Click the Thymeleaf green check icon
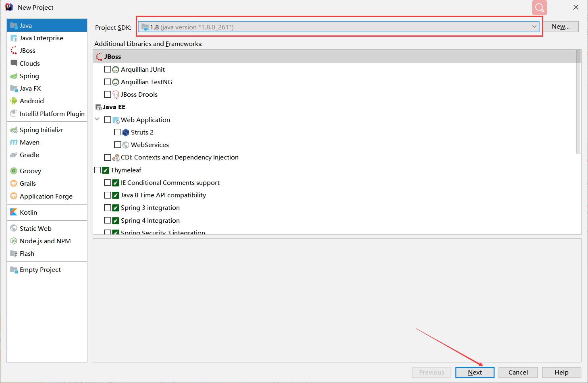Image resolution: width=588 pixels, height=383 pixels. coord(106,170)
